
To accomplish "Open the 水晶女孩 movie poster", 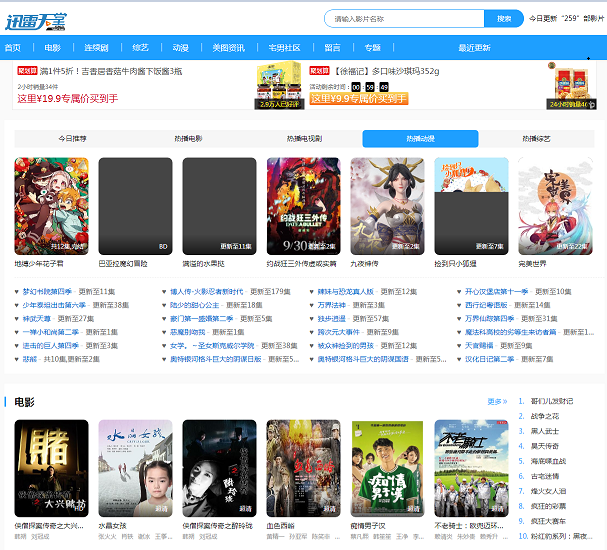I will 135,468.
